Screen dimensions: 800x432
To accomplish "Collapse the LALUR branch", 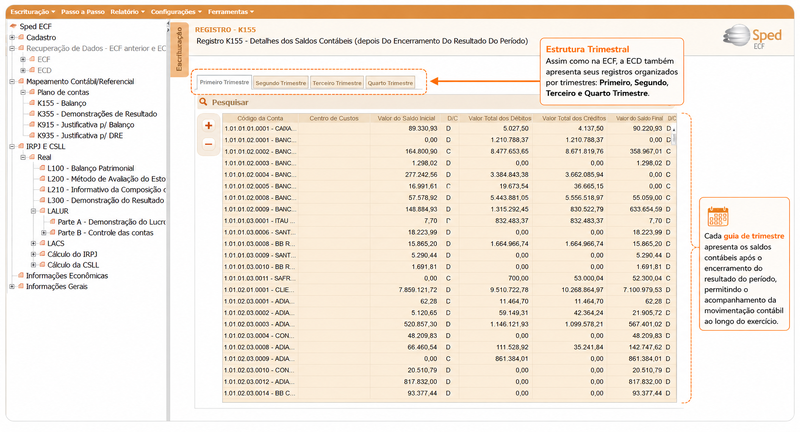I will click(33, 211).
